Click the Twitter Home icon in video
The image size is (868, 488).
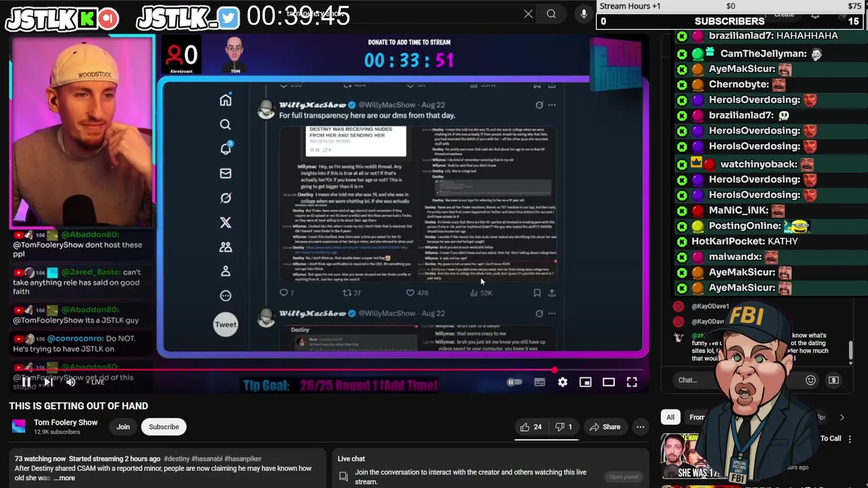(226, 100)
